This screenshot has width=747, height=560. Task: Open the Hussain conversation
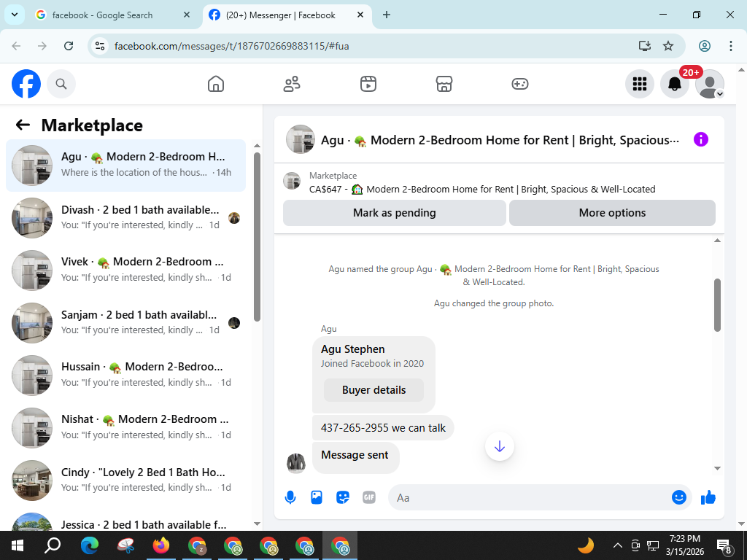coord(125,376)
